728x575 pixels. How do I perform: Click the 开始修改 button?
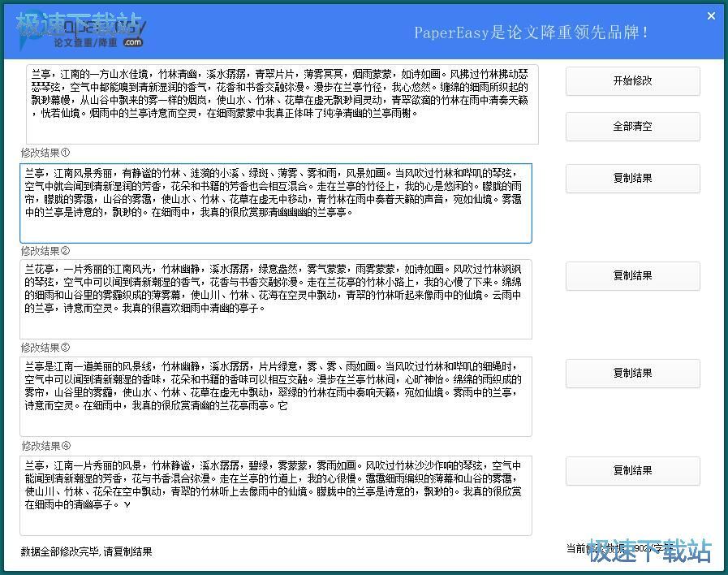tap(633, 81)
